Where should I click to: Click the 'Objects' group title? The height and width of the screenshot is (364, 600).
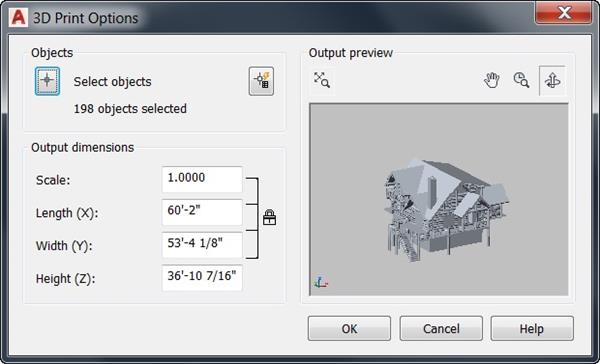coord(52,53)
